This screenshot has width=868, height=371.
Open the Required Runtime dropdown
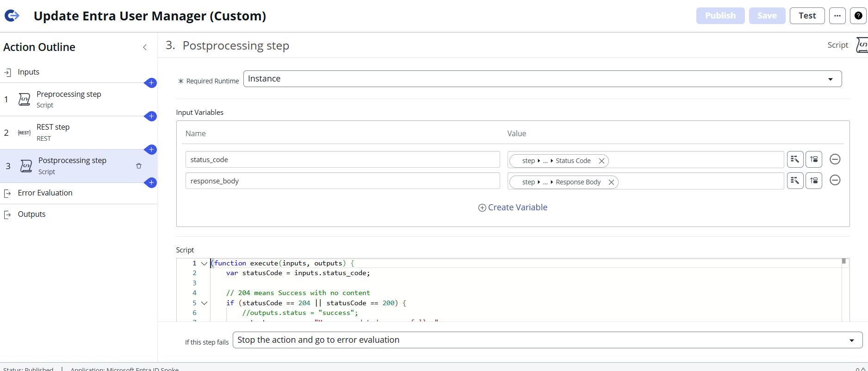(542, 79)
